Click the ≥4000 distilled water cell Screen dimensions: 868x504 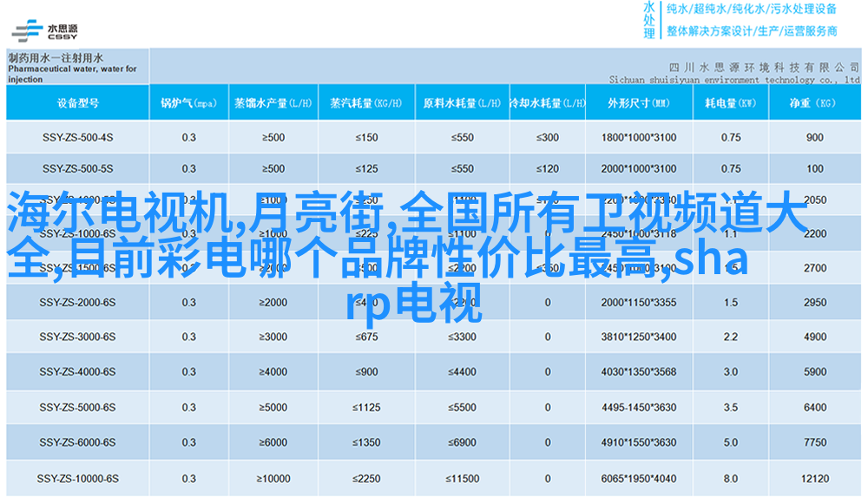(x=273, y=372)
